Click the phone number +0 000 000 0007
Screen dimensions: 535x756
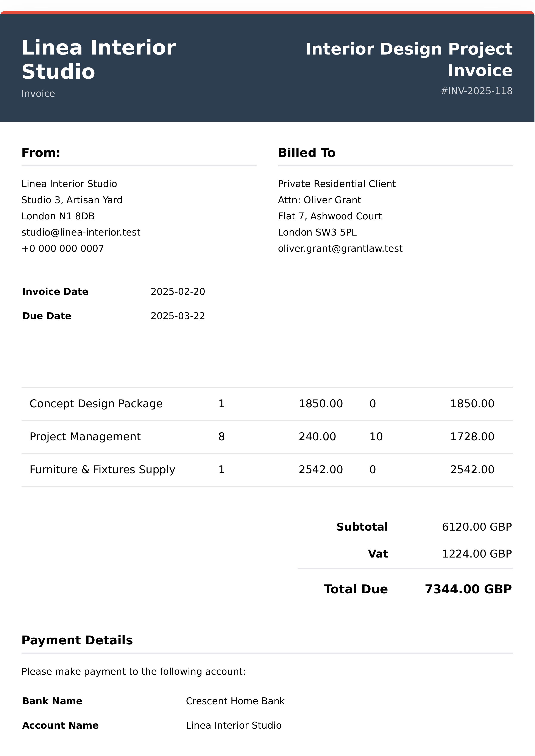[x=62, y=248]
